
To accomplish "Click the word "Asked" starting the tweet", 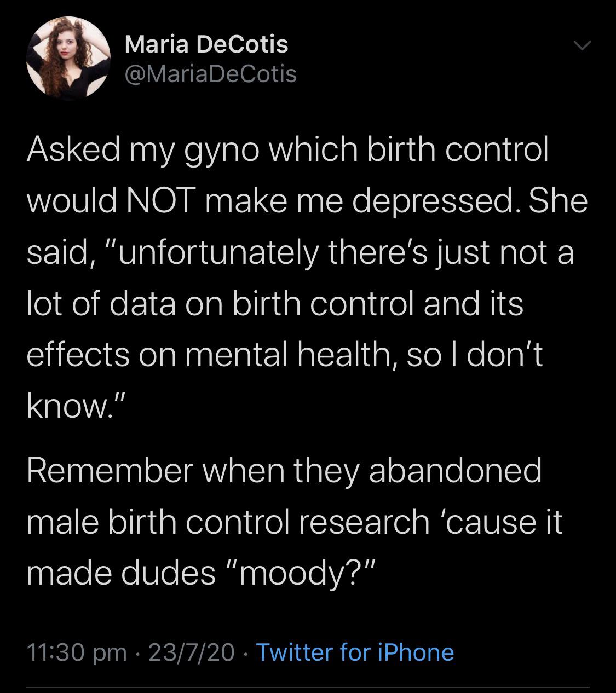I will [74, 150].
